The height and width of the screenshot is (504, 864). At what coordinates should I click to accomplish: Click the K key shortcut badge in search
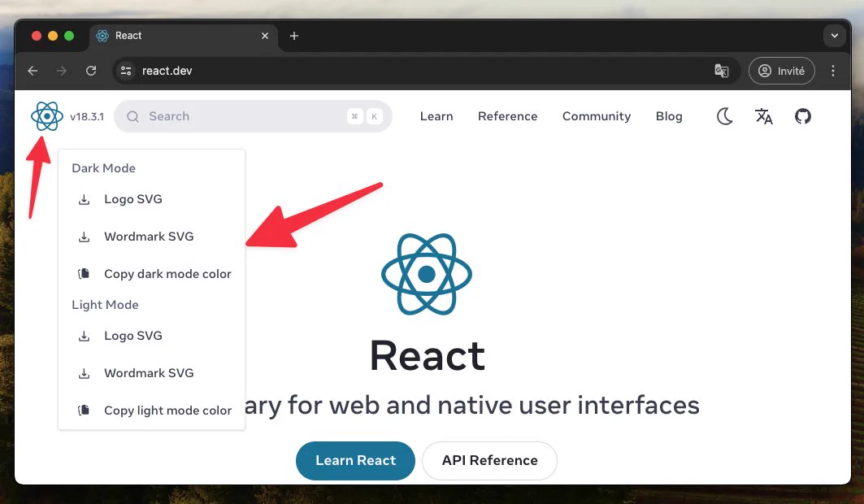pos(374,116)
